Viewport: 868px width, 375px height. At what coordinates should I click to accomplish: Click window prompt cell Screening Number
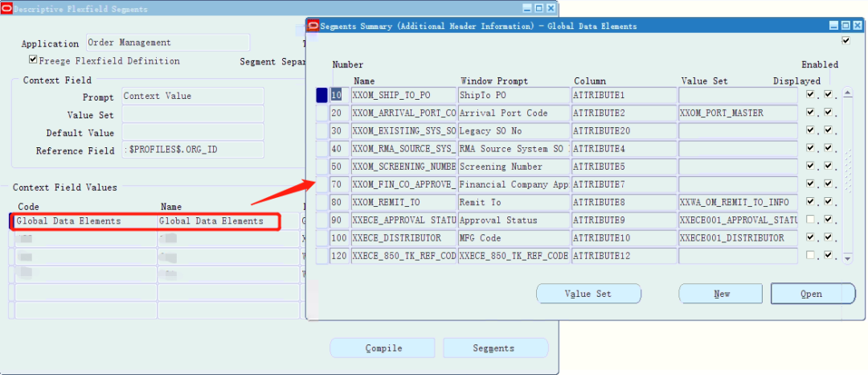(x=514, y=167)
